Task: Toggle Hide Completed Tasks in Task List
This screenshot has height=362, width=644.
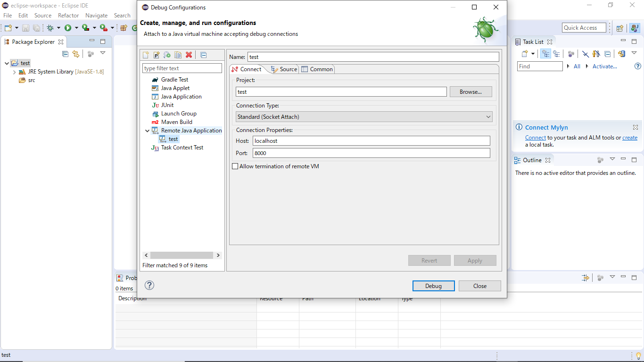Action: pyautogui.click(x=585, y=54)
